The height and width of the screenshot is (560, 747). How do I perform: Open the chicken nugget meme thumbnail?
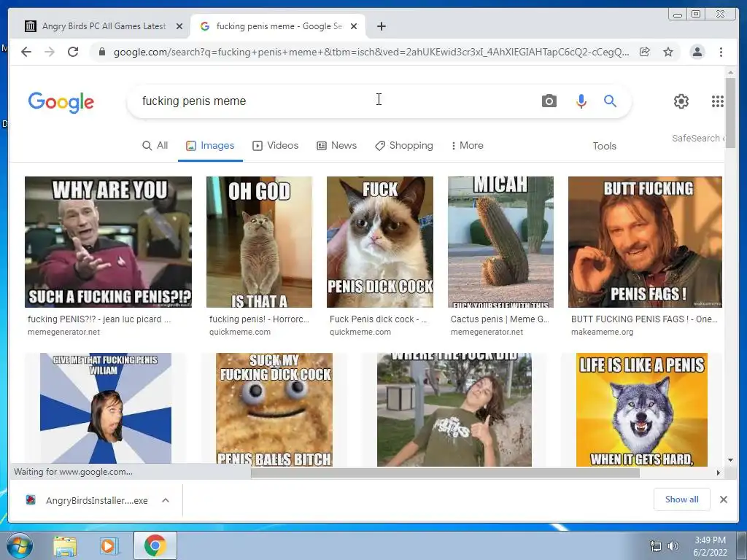coord(274,410)
